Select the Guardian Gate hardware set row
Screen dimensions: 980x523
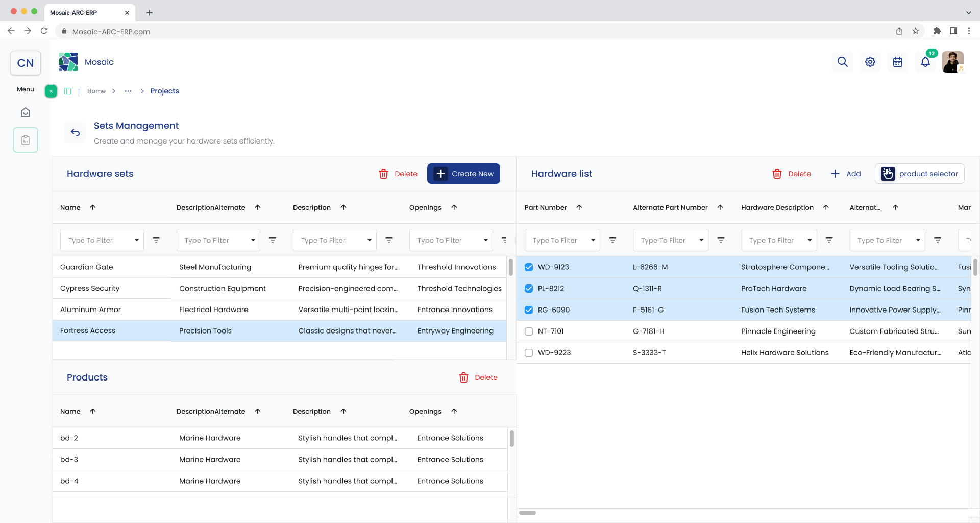pyautogui.click(x=280, y=267)
